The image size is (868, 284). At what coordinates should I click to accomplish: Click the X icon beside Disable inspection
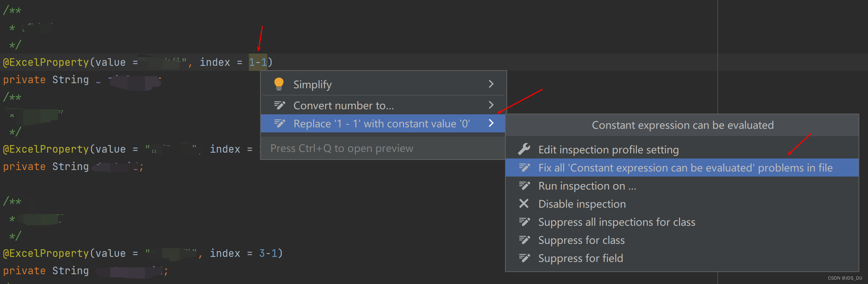(x=524, y=203)
